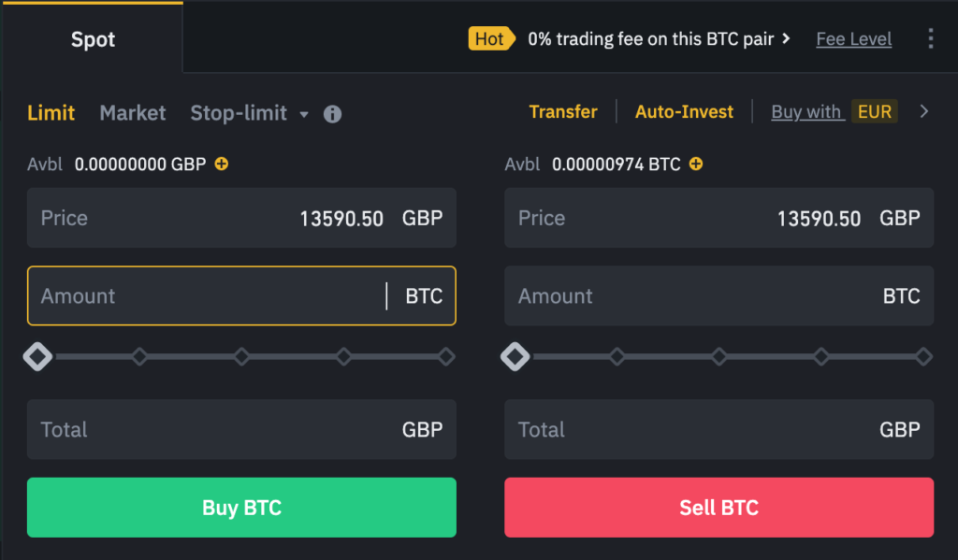Click the chevron after the trading fee banner
Viewport: 958px width, 560px height.
point(786,38)
